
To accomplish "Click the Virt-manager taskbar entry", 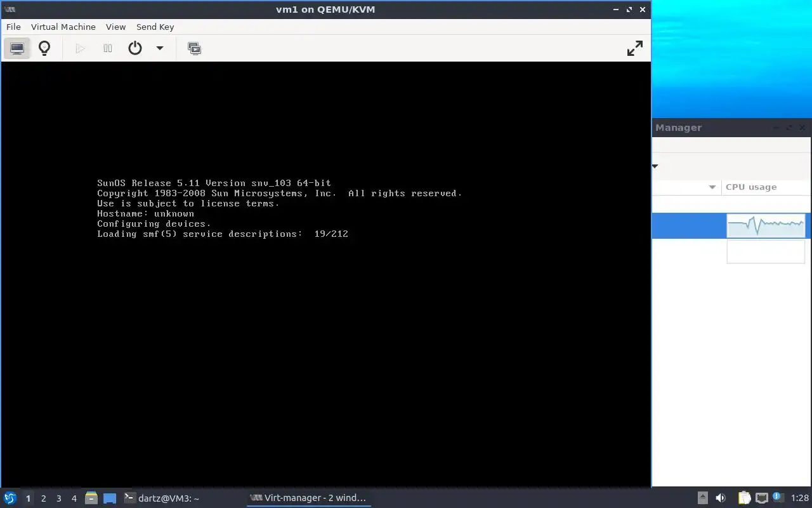I will pos(309,498).
